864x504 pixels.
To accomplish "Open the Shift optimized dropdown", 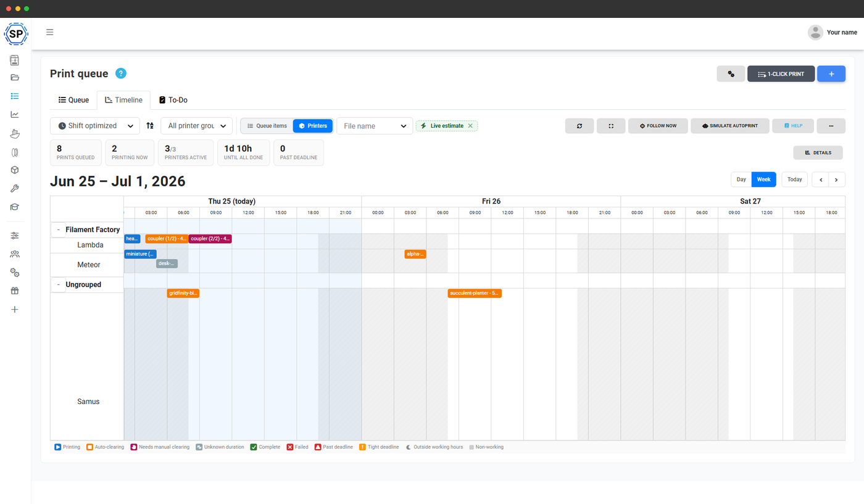I will tap(95, 126).
